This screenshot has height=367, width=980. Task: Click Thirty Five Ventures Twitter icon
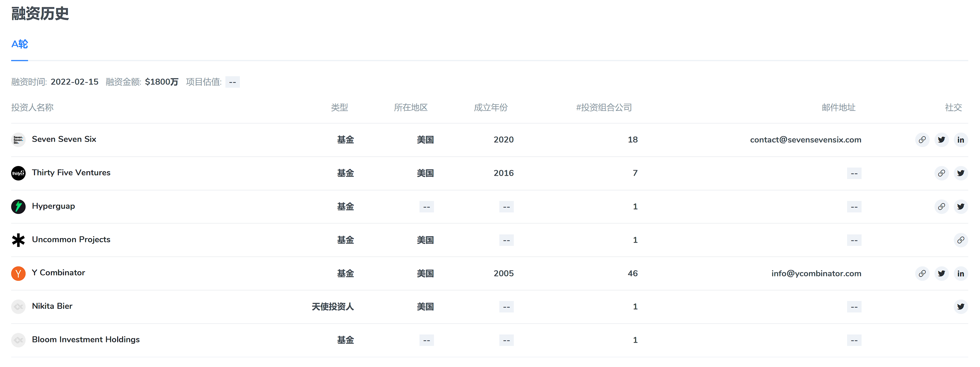(961, 174)
